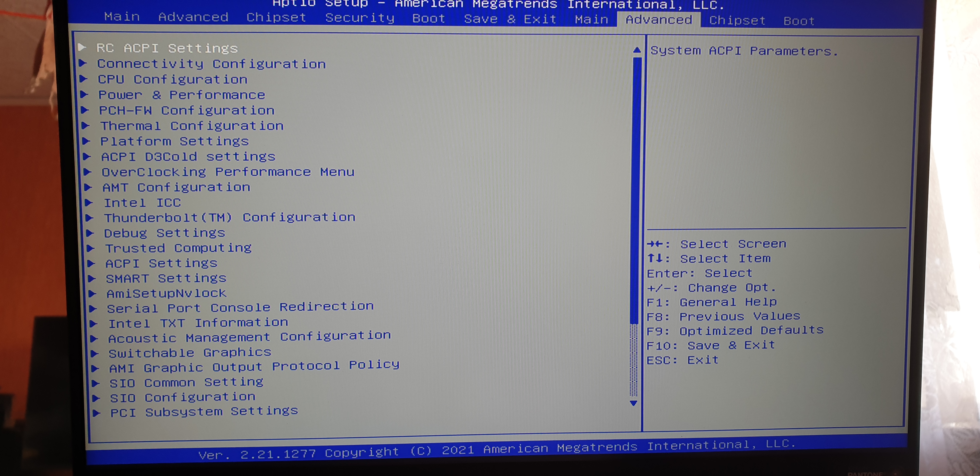The height and width of the screenshot is (476, 980).
Task: Select ACPI Settings entry
Action: 161,263
